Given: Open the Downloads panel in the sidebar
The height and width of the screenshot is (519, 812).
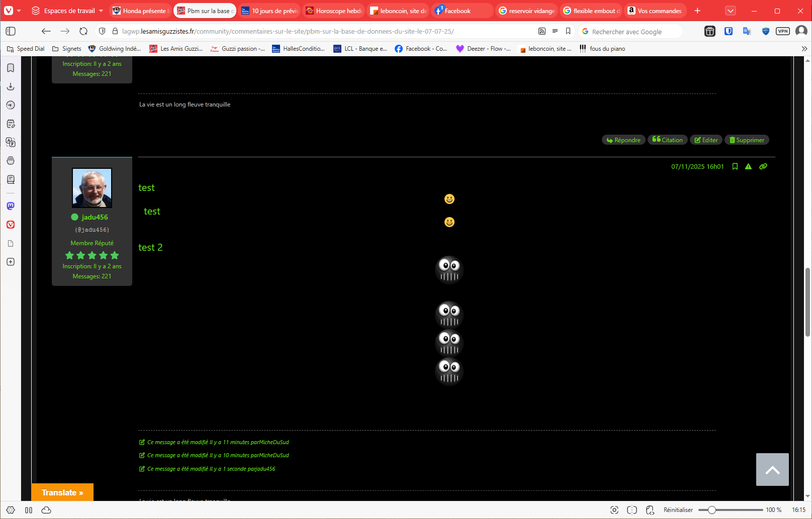Looking at the screenshot, I should coord(11,86).
